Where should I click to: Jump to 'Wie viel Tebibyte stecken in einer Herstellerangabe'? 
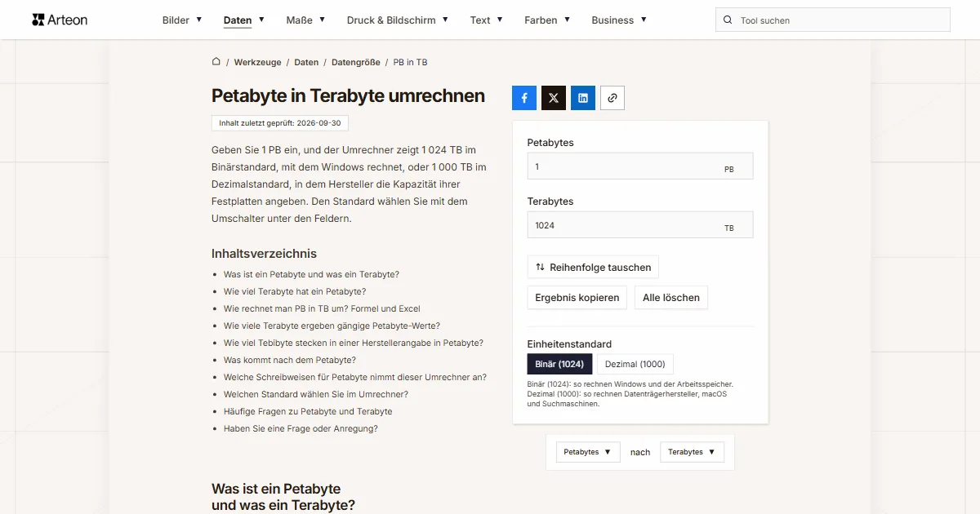pyautogui.click(x=354, y=343)
